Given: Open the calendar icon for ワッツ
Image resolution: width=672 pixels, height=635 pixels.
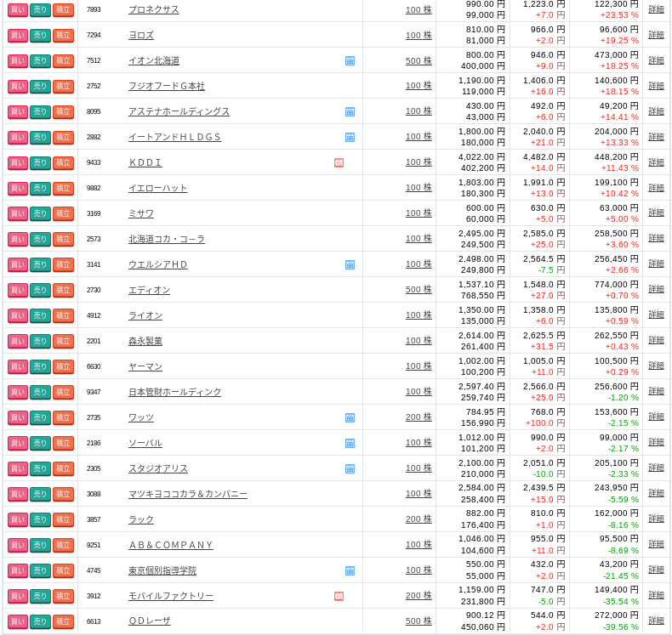Looking at the screenshot, I should pyautogui.click(x=350, y=418).
